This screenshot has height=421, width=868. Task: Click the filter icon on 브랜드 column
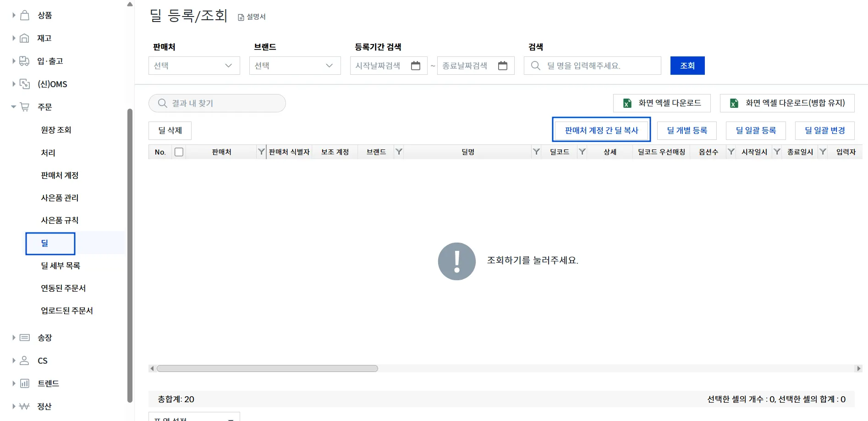[x=399, y=152]
